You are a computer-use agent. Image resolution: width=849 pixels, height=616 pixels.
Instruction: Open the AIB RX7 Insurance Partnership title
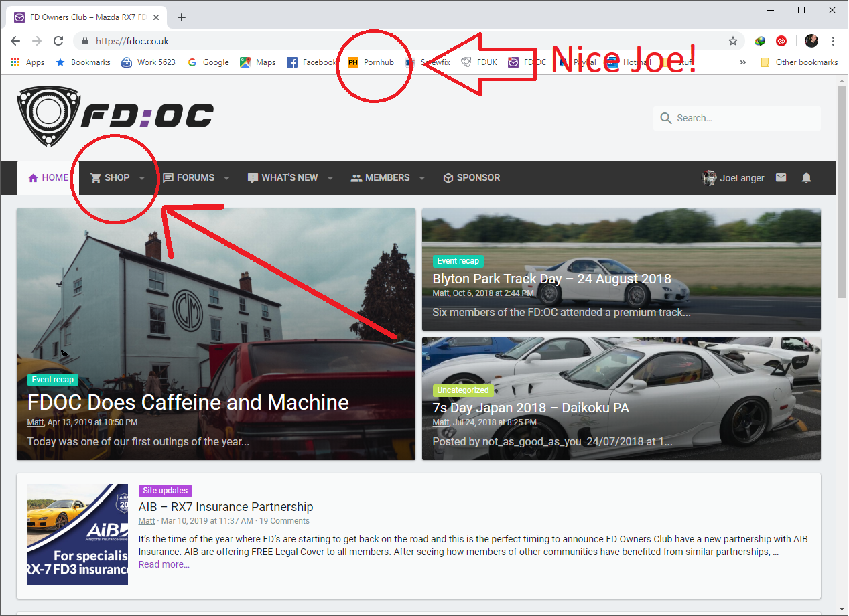226,507
